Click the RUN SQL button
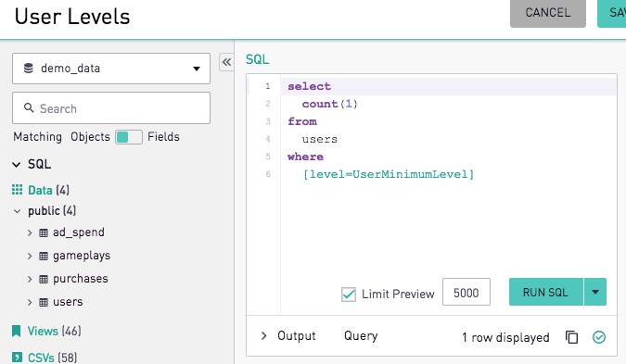The height and width of the screenshot is (364, 626). (545, 293)
